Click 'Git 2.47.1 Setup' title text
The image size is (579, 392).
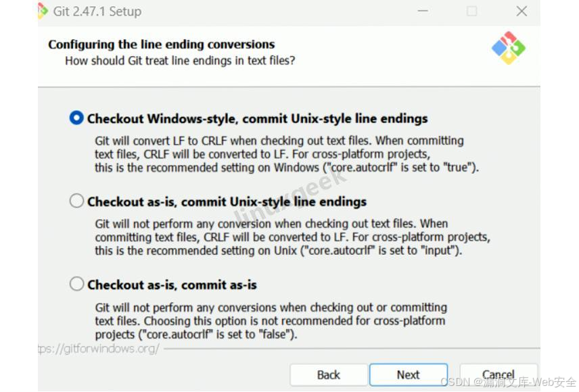tap(97, 11)
